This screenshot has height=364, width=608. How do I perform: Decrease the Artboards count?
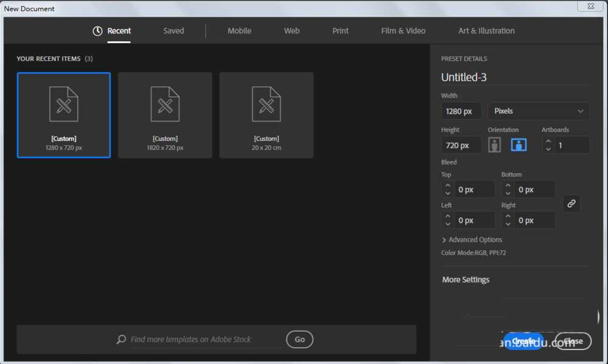point(548,149)
